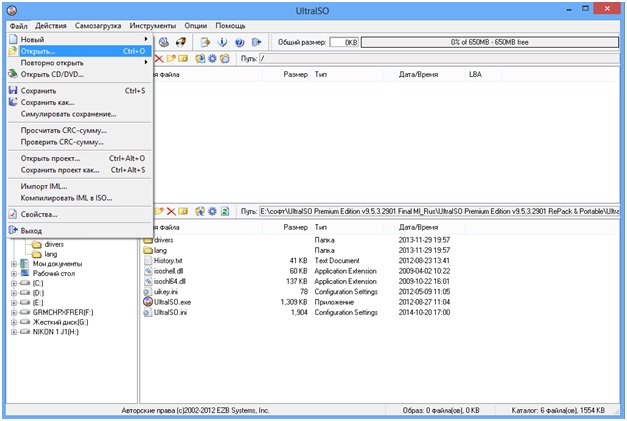This screenshot has width=627, height=421.
Task: Click the exit door toolbar icon
Action: point(256,42)
